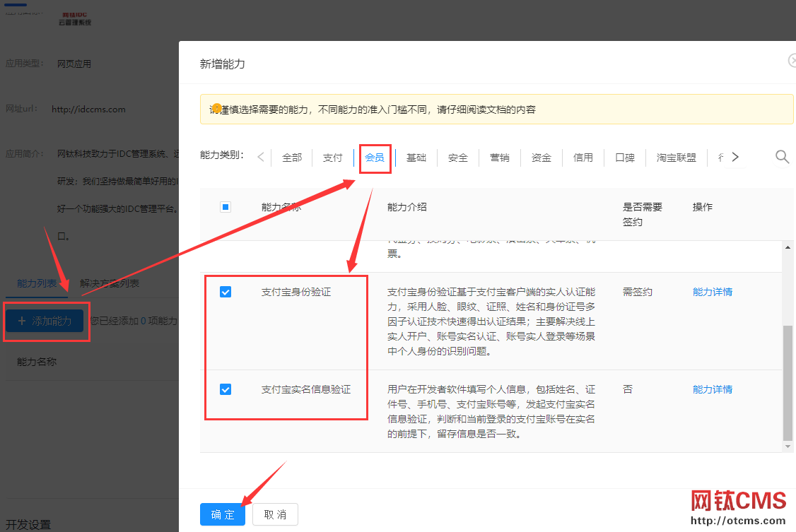
Task: Click the scrollbar up arrow
Action: tap(788, 246)
